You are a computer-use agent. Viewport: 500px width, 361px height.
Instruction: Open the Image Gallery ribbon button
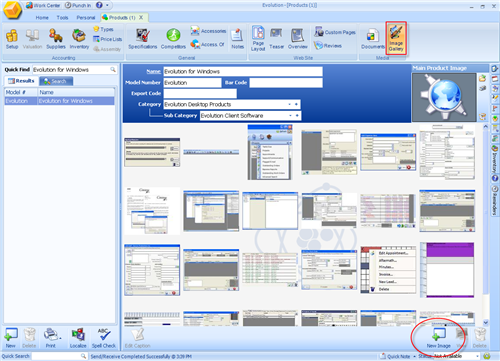(x=396, y=39)
